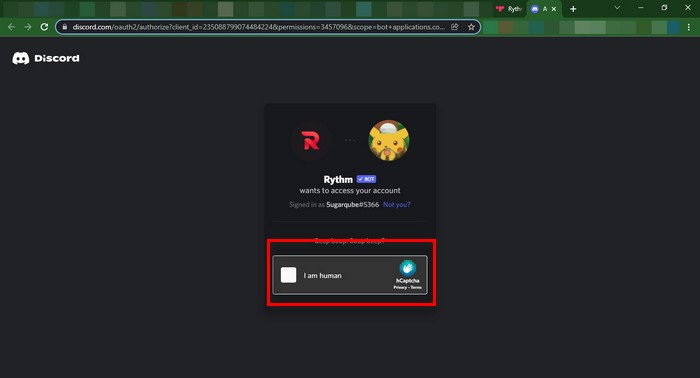The height and width of the screenshot is (378, 700).
Task: Open a new tab with plus button
Action: (x=573, y=9)
